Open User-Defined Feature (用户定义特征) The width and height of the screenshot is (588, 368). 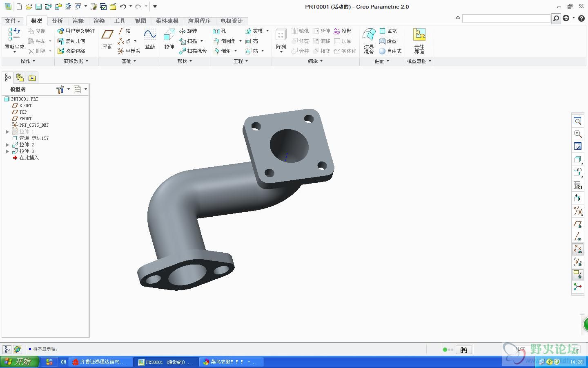point(76,31)
